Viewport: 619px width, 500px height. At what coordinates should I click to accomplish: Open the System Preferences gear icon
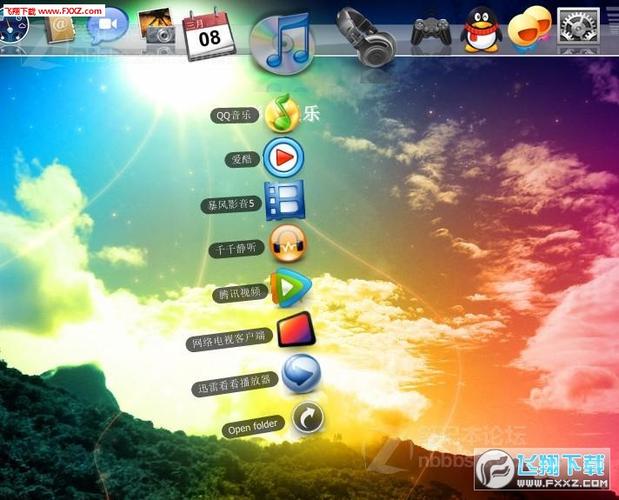tap(578, 26)
